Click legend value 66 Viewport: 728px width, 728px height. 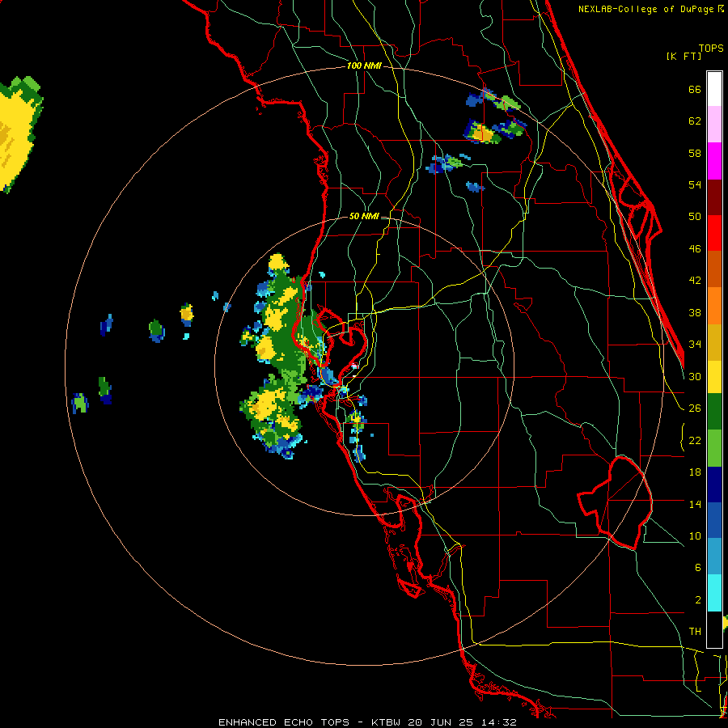point(695,90)
